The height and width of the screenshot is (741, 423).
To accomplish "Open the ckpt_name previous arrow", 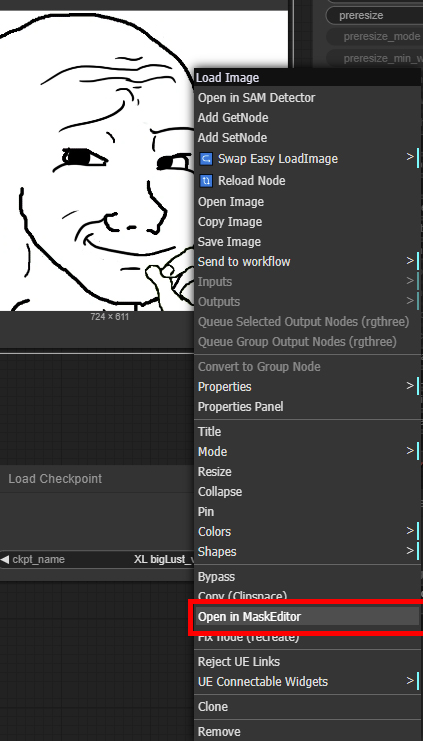I will pyautogui.click(x=4, y=560).
